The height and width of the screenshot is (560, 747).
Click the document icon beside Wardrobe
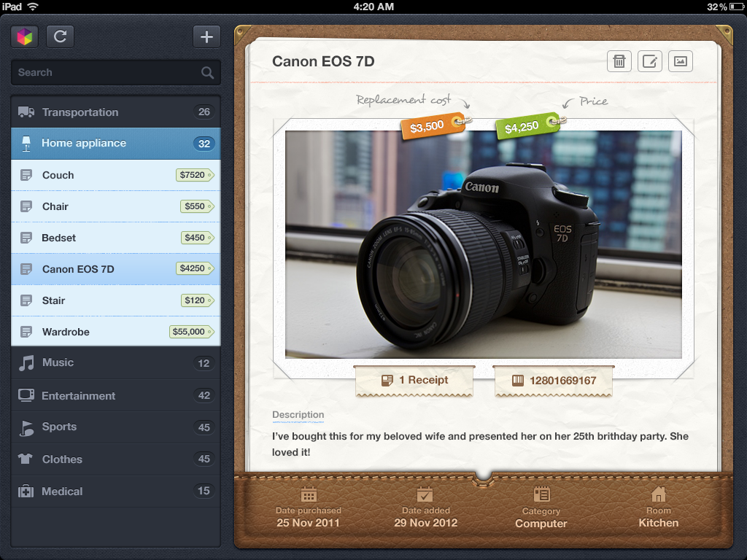(26, 332)
